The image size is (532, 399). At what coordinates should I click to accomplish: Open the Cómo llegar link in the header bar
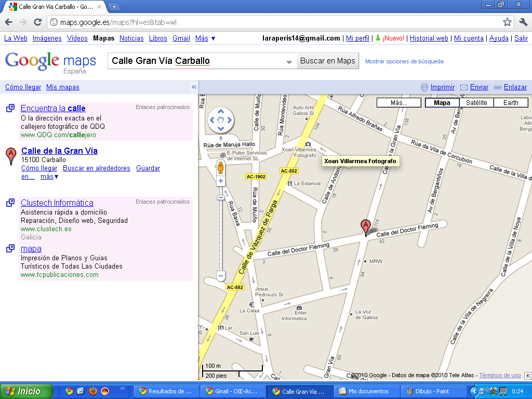pos(23,87)
